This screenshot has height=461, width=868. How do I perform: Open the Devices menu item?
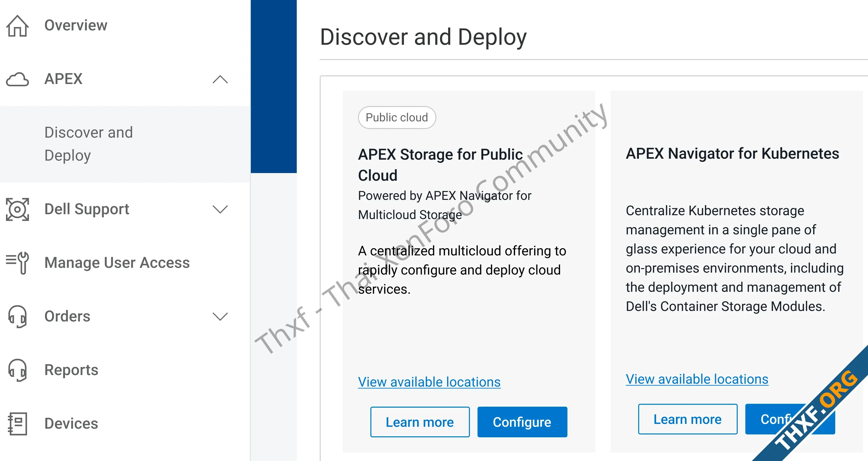pyautogui.click(x=71, y=423)
